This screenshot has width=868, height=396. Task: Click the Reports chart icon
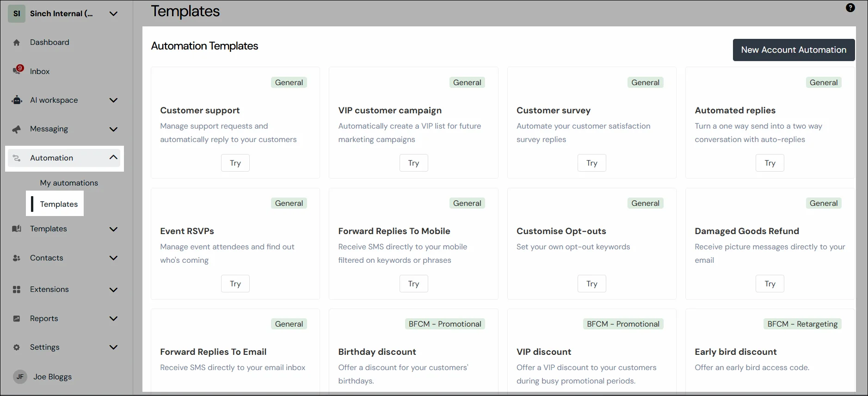coord(17,319)
